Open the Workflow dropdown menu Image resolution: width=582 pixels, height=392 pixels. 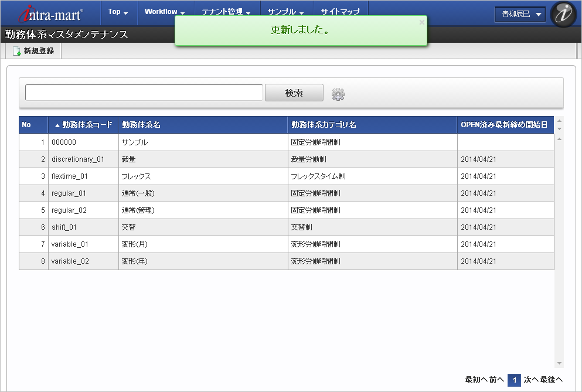[165, 12]
